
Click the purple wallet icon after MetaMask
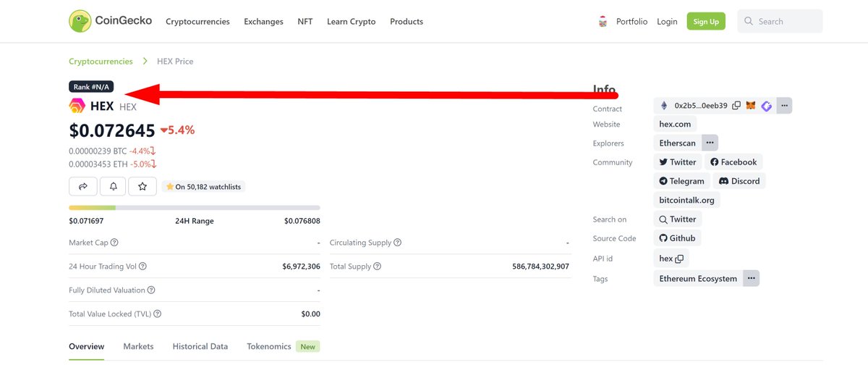point(766,106)
